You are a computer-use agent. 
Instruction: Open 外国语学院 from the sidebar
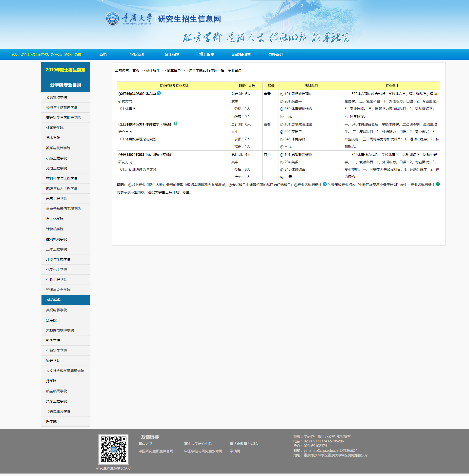tap(55, 128)
